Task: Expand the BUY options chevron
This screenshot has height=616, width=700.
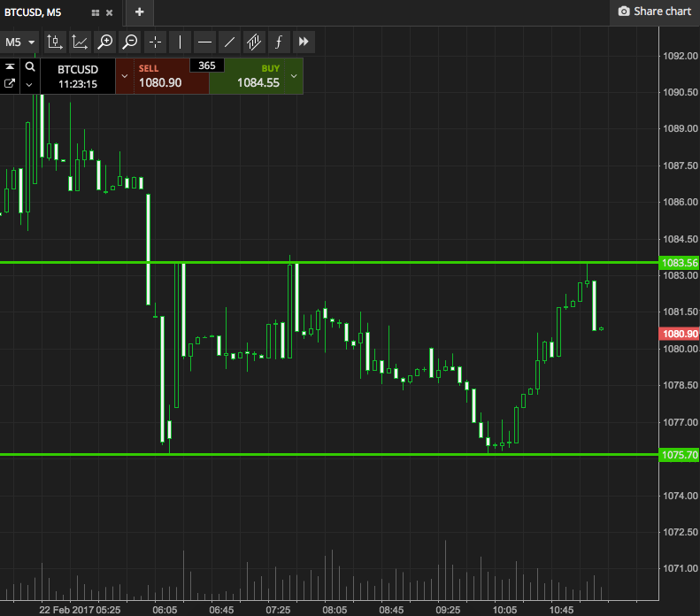Action: tap(294, 76)
